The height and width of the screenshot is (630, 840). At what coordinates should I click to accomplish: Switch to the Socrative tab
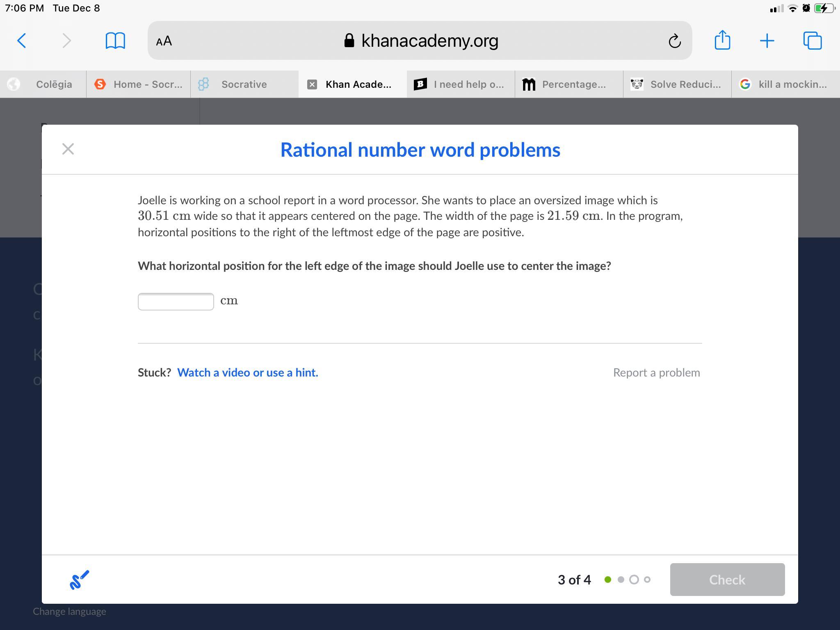click(244, 84)
